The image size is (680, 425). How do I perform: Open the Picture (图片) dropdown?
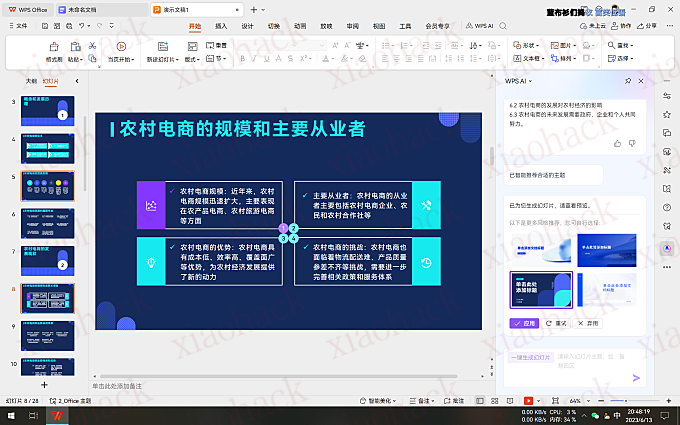563,45
